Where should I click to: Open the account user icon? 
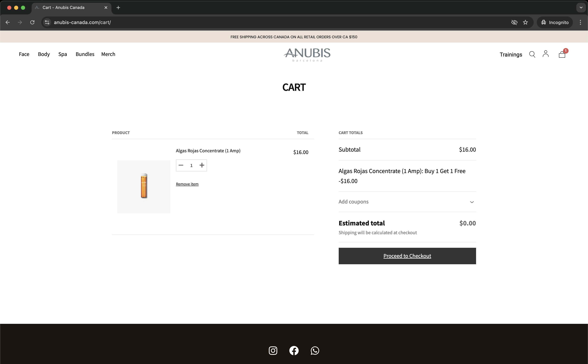tap(546, 54)
